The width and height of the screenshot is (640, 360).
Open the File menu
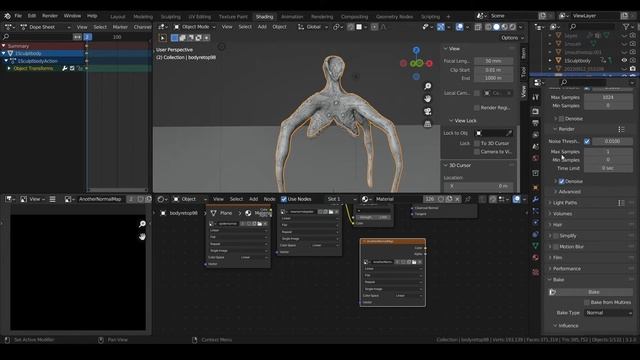tap(18, 16)
